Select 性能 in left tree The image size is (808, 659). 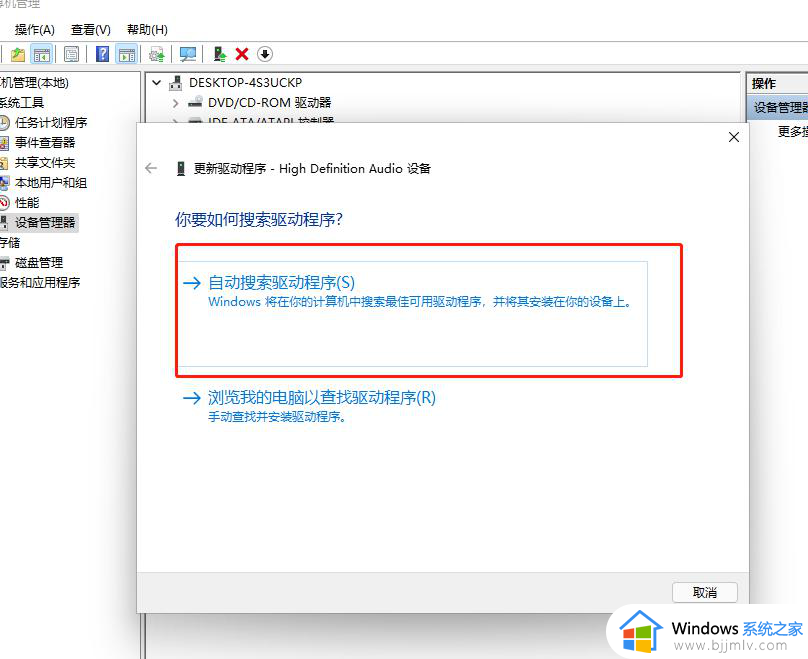pyautogui.click(x=27, y=203)
